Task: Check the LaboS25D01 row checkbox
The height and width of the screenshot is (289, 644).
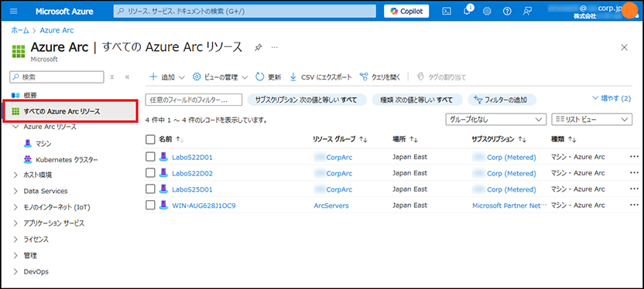Action: pos(150,189)
